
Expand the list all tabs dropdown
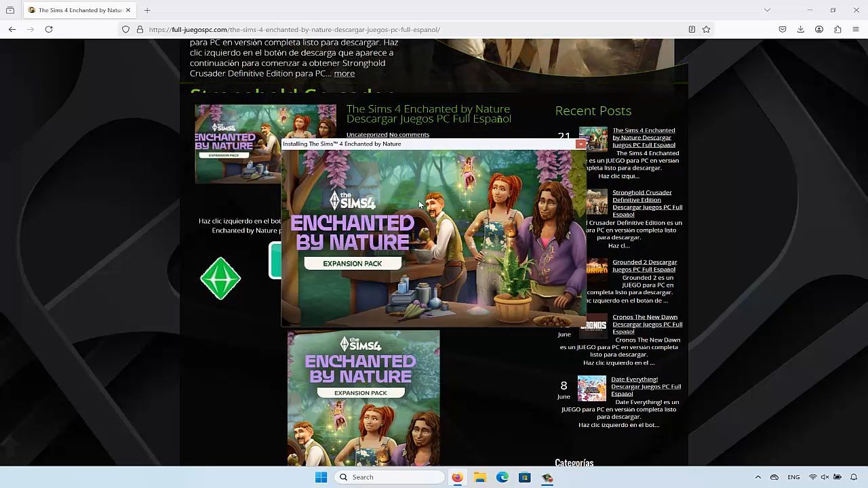[767, 10]
